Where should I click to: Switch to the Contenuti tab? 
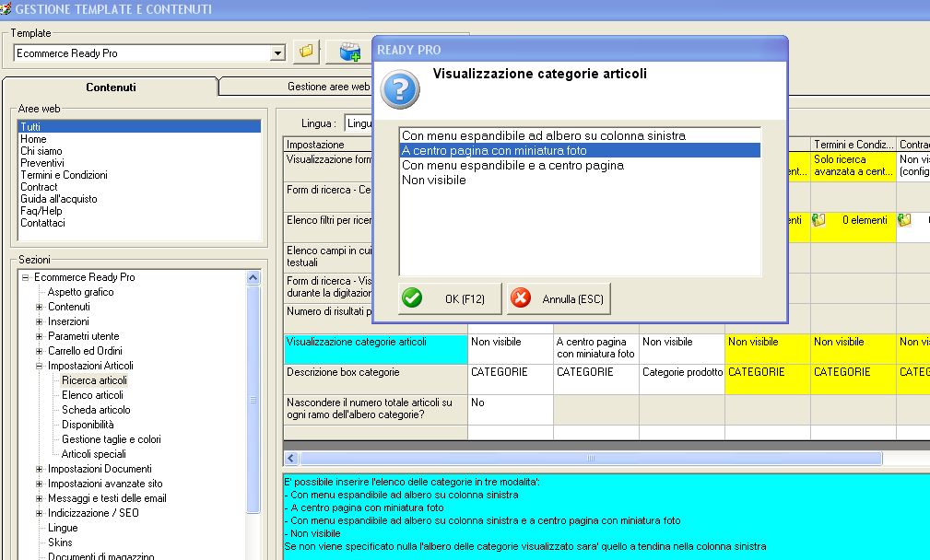pos(111,87)
